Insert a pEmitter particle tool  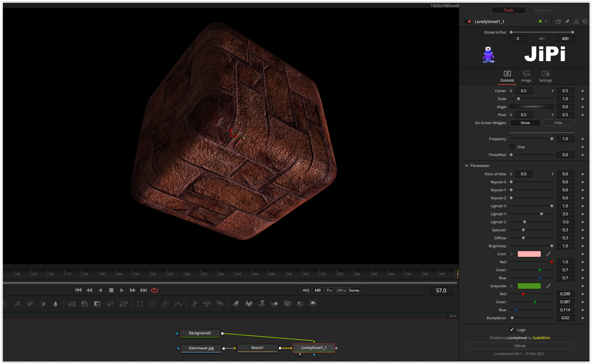pos(194,304)
